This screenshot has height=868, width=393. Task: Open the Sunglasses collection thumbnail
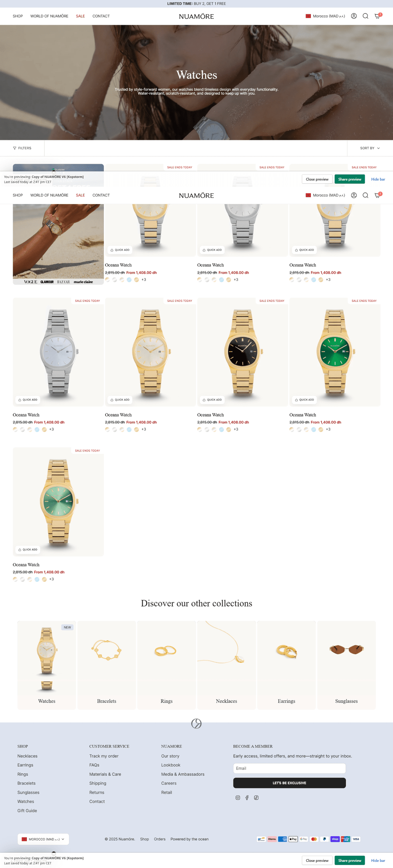pyautogui.click(x=346, y=665)
